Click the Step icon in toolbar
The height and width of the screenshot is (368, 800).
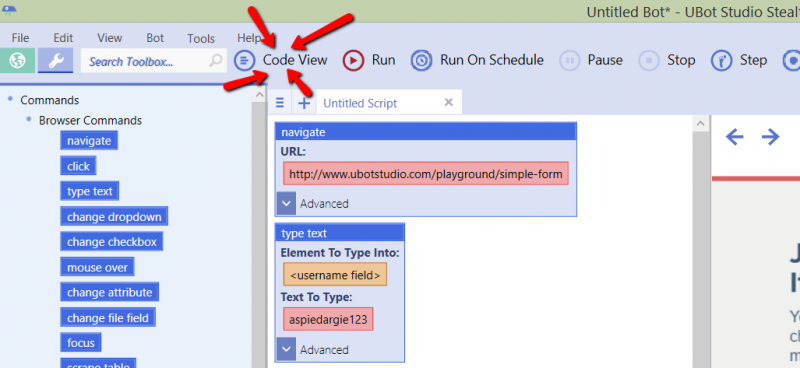coord(721,61)
